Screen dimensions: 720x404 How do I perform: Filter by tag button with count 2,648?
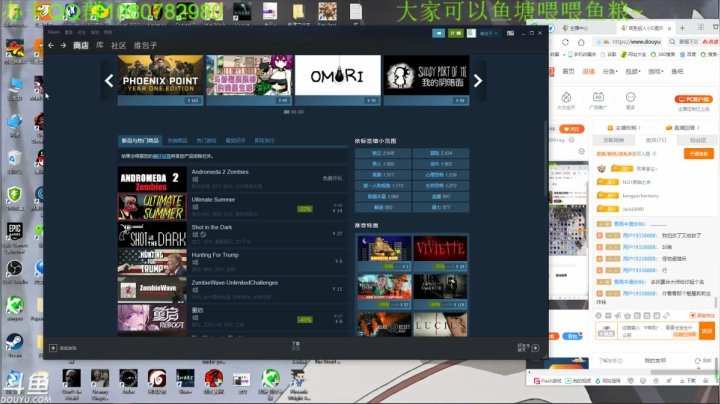point(383,153)
